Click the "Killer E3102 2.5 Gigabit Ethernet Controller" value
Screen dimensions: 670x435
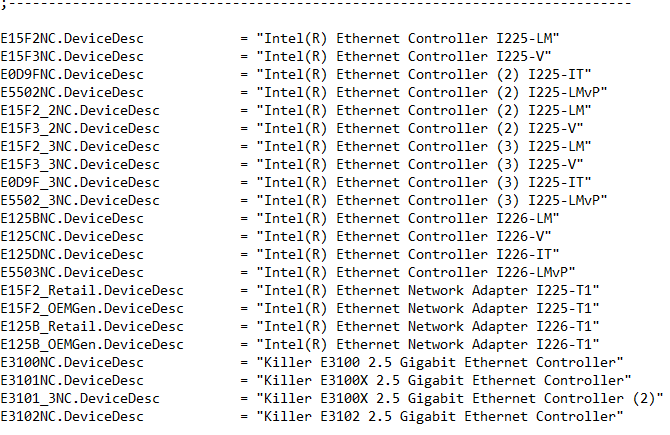pyautogui.click(x=440, y=416)
